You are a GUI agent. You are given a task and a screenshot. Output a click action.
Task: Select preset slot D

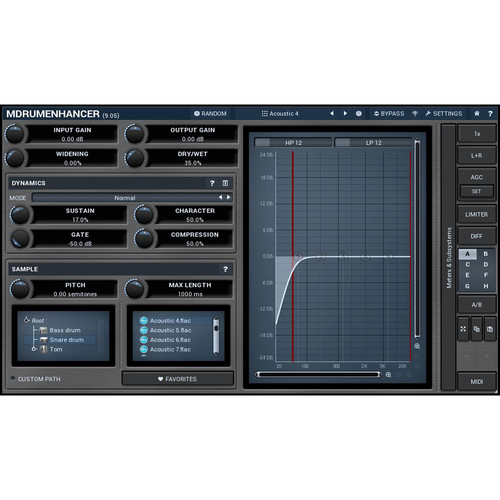[x=486, y=265]
